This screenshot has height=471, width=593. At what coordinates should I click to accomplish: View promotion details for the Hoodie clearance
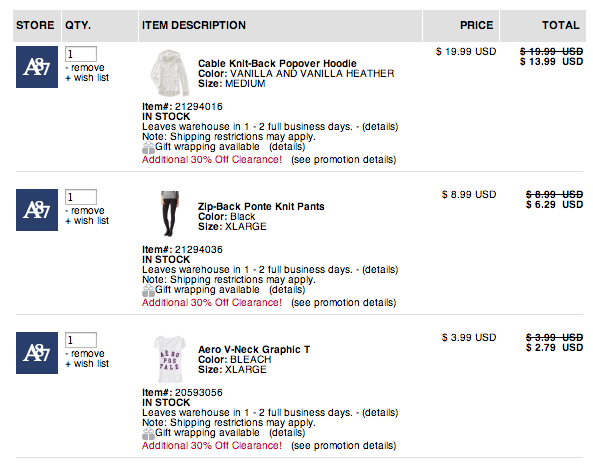pos(343,160)
